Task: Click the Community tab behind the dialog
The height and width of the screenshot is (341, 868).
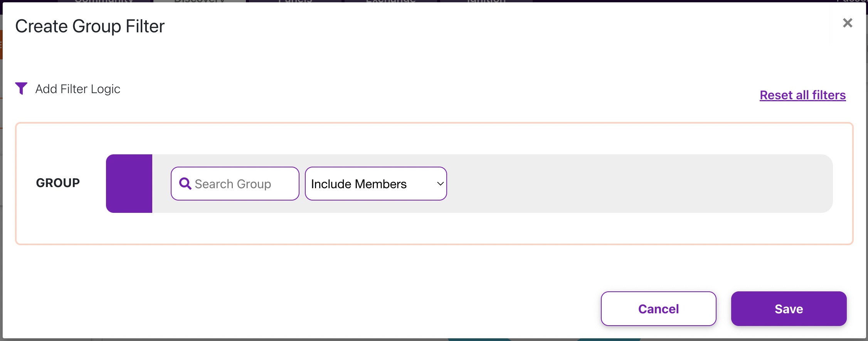Action: click(104, 1)
